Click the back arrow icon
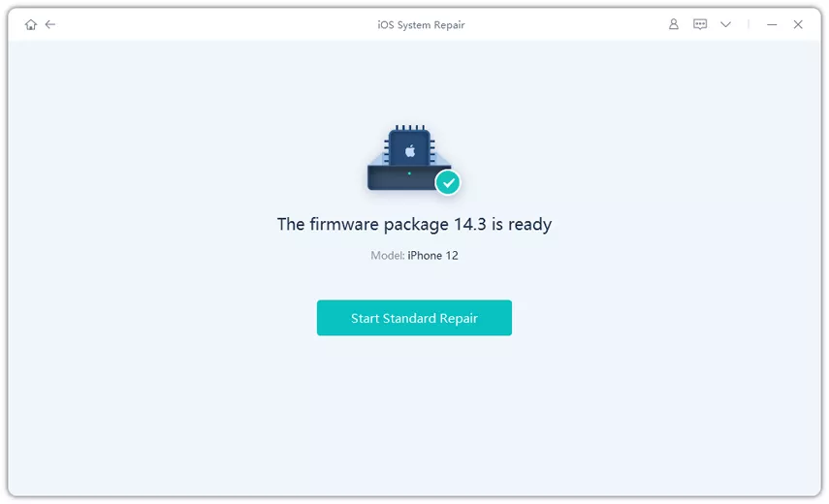This screenshot has width=829, height=504. point(50,24)
